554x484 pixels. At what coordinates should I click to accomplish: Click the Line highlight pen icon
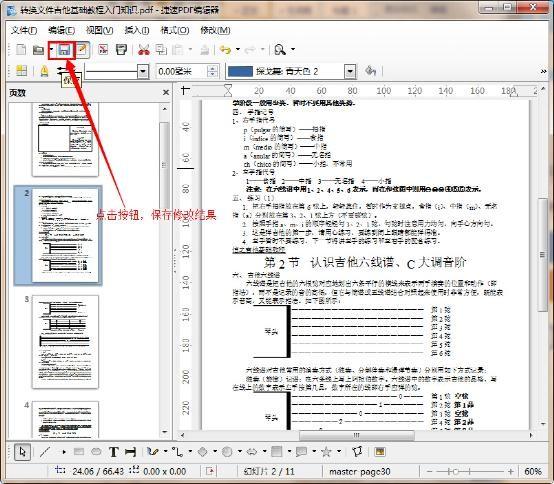pos(44,71)
